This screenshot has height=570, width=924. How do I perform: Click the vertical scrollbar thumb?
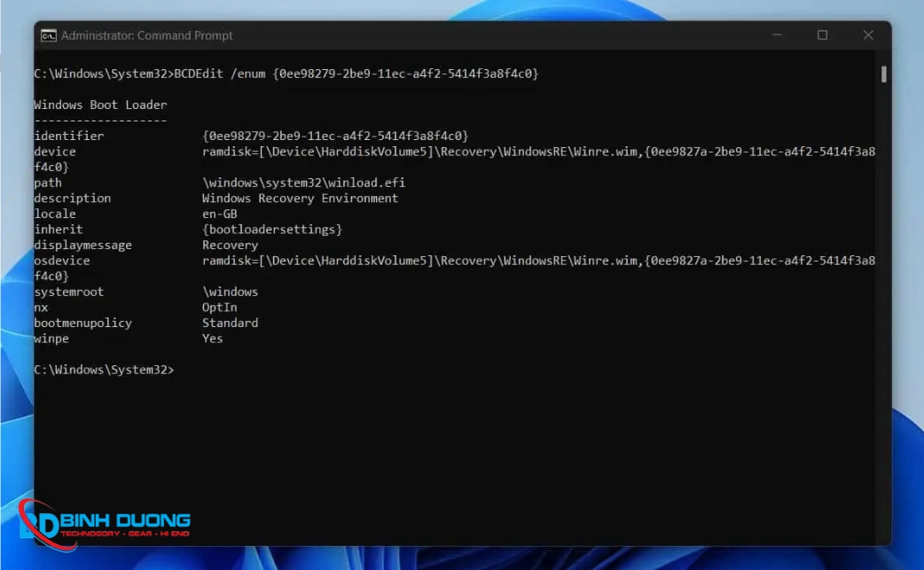[x=883, y=74]
